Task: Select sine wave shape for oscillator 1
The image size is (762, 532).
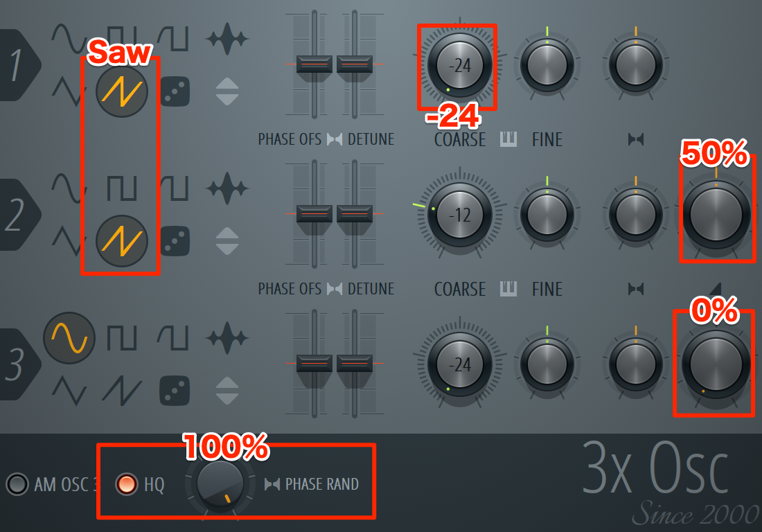Action: coord(69,38)
